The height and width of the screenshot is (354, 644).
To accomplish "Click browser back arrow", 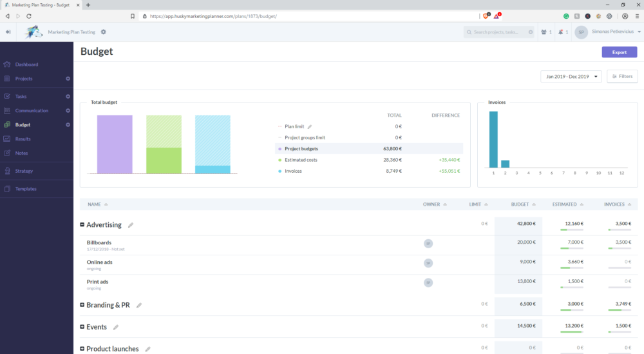I will [7, 16].
